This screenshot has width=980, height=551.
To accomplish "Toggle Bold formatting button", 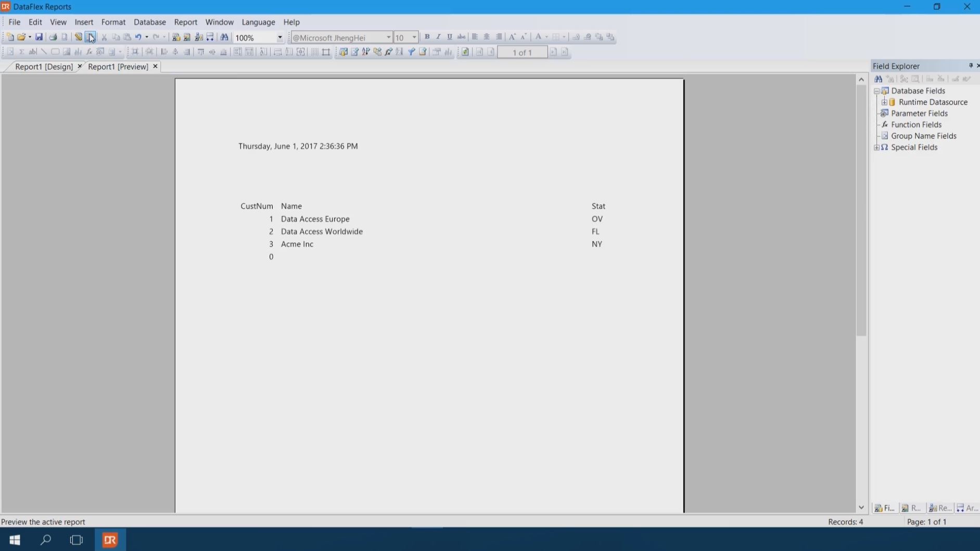I will point(427,37).
